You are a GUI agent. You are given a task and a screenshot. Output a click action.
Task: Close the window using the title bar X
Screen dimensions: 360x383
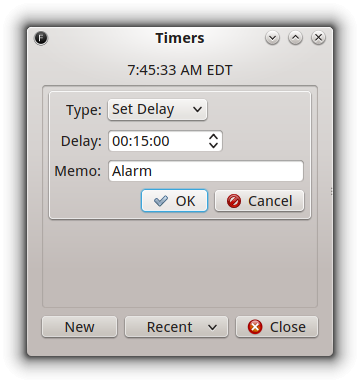click(318, 38)
